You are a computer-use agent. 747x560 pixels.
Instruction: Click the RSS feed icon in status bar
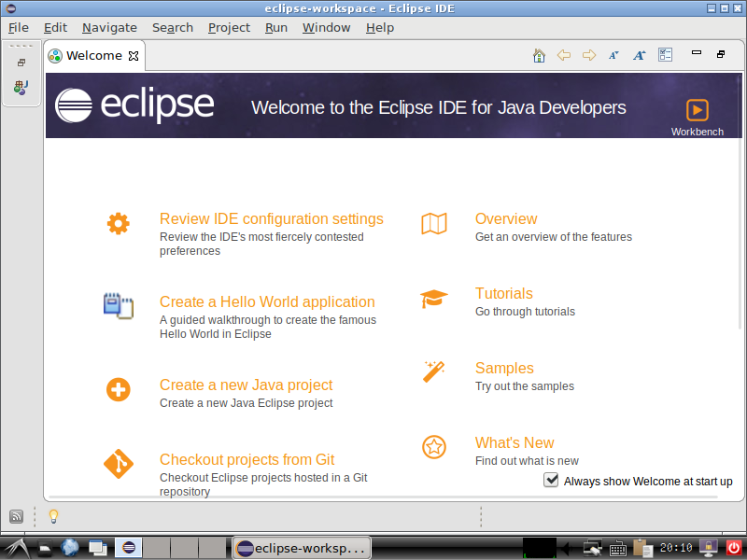click(16, 516)
